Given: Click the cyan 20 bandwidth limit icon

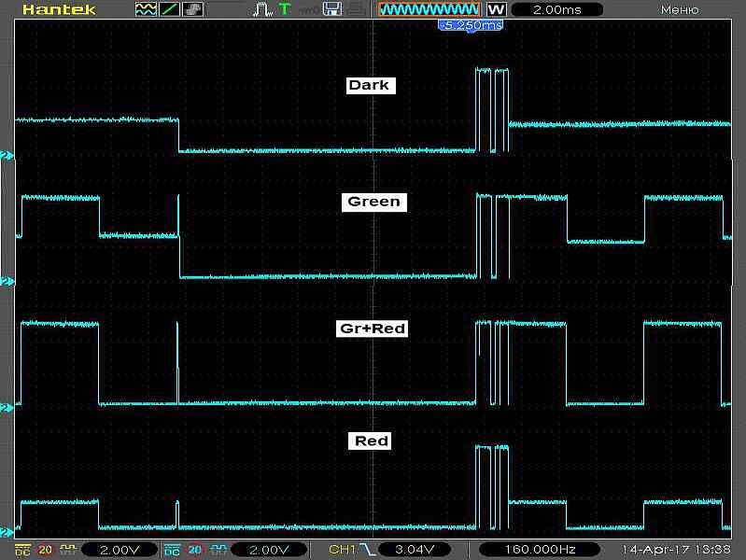Looking at the screenshot, I should [x=194, y=550].
